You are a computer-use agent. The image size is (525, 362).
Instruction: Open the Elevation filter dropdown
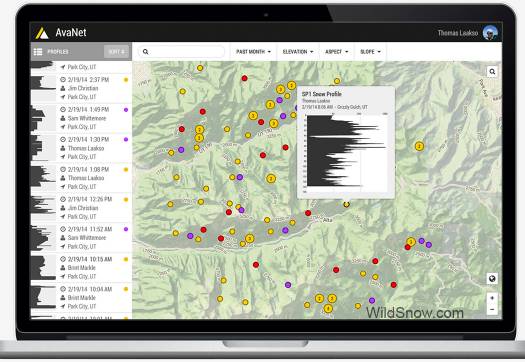click(x=298, y=52)
